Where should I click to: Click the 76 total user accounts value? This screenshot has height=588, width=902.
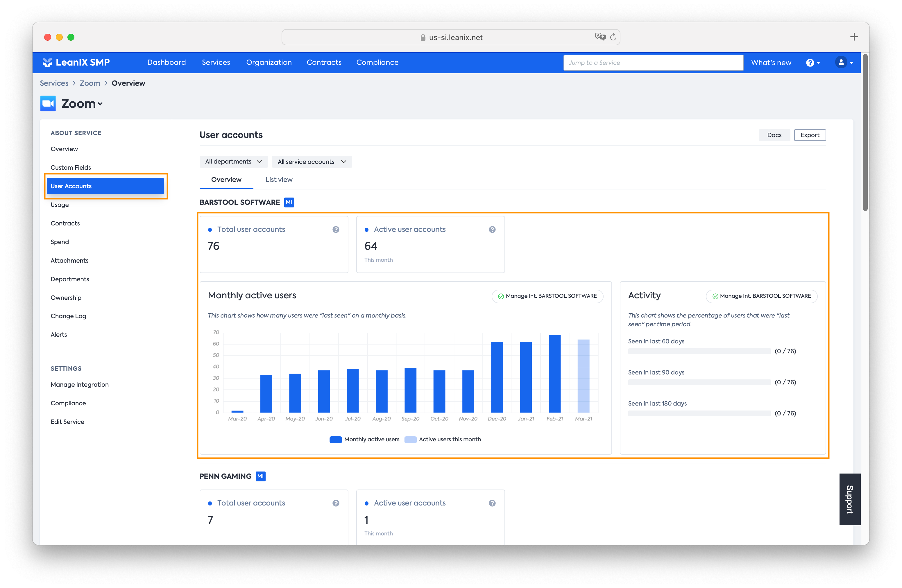tap(213, 246)
